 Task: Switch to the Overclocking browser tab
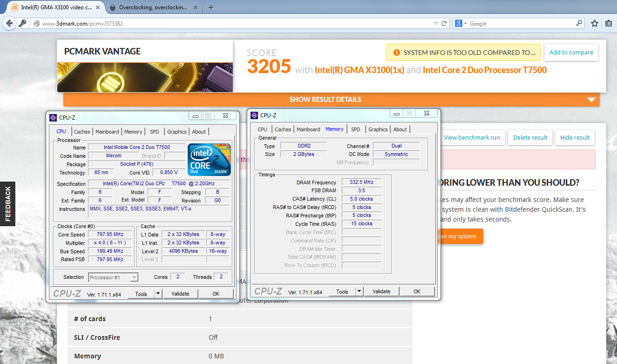coord(154,7)
